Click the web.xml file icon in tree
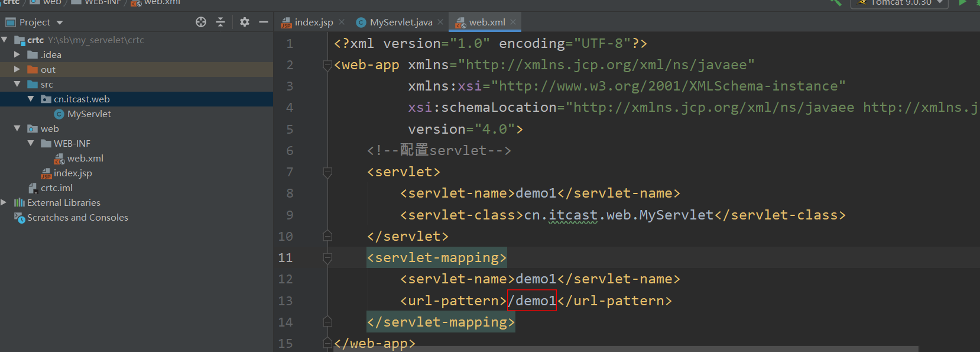Viewport: 980px width, 352px height. [x=59, y=159]
